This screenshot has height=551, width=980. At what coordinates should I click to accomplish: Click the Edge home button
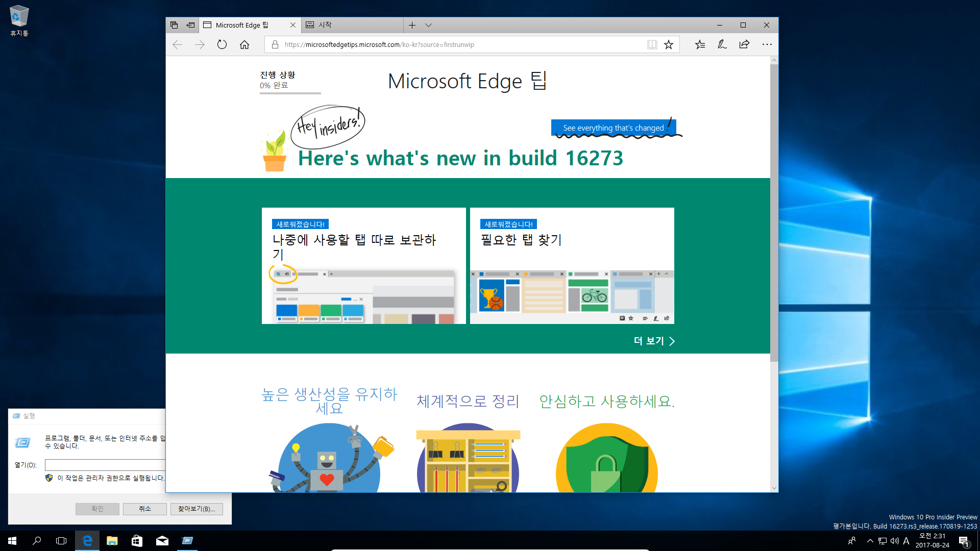coord(244,44)
